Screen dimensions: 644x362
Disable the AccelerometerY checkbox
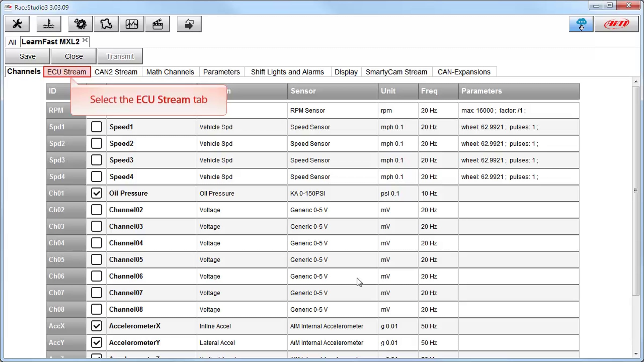(97, 343)
